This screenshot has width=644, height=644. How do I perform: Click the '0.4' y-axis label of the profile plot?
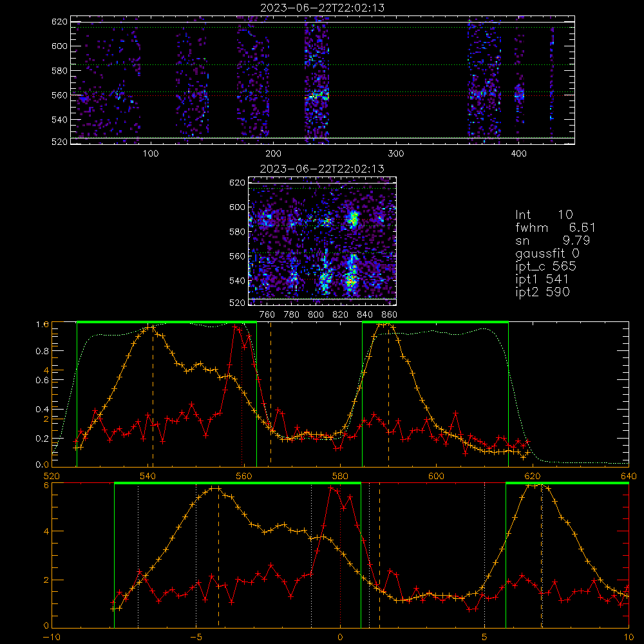43,409
